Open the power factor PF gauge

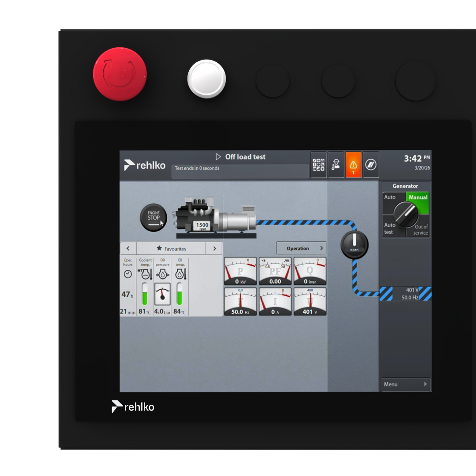(x=275, y=271)
